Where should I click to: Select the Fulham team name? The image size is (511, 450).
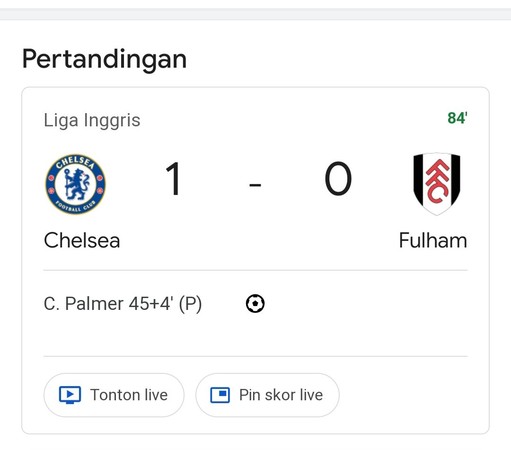point(433,240)
